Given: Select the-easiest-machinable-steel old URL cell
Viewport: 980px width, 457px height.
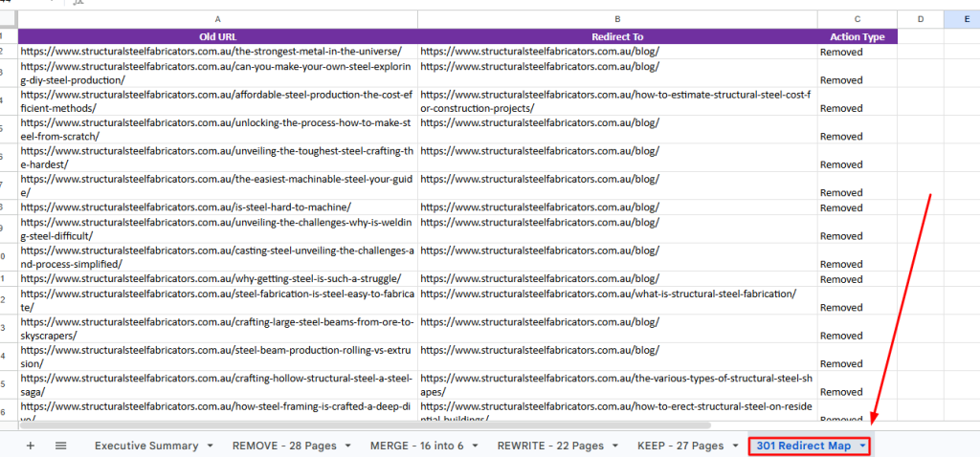Looking at the screenshot, I should (x=217, y=185).
